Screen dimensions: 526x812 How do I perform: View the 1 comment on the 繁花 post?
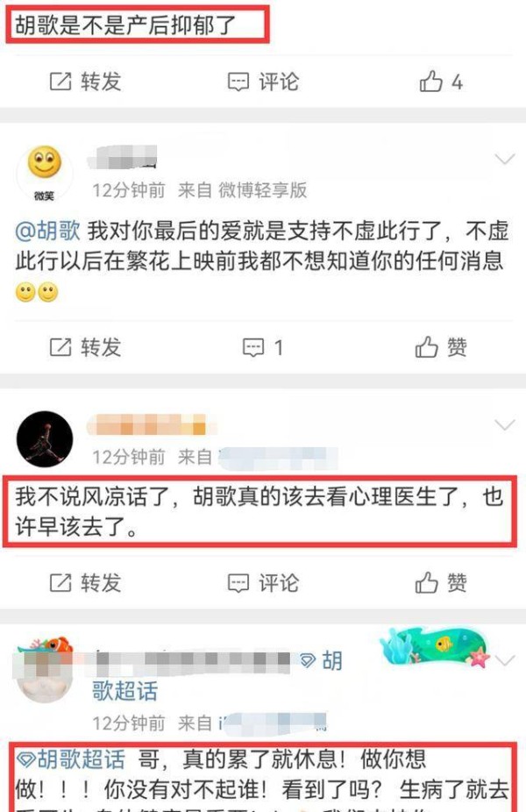pos(264,347)
